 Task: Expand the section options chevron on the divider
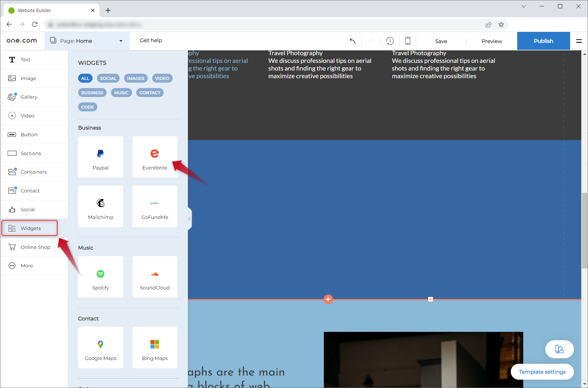click(430, 299)
